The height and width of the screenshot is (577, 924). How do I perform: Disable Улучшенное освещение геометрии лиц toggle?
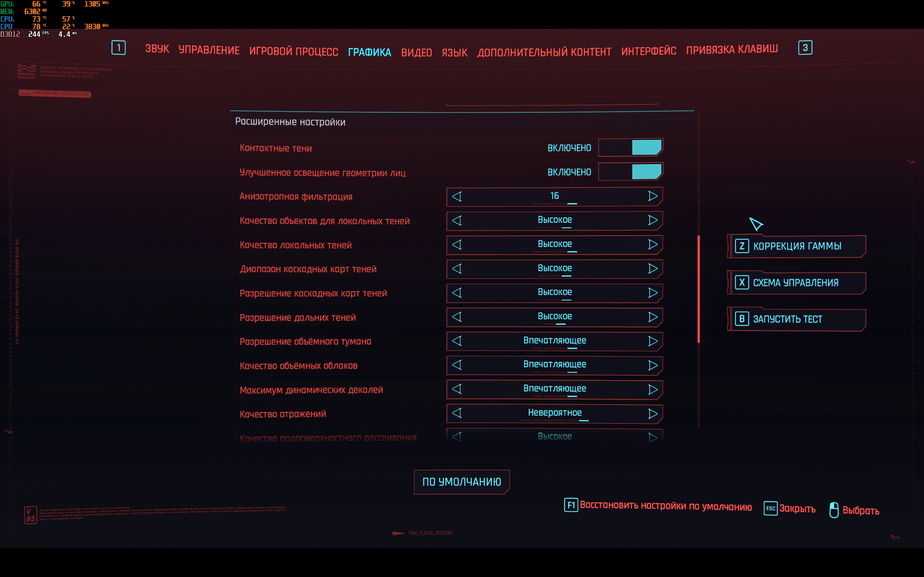point(631,172)
